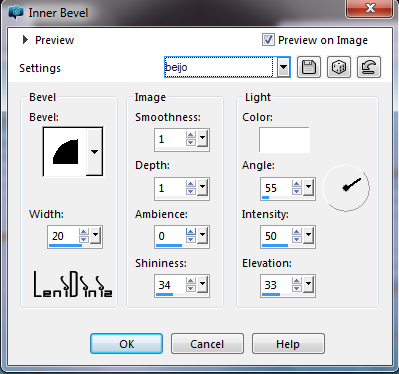This screenshot has width=399, height=374.
Task: Click the OK button
Action: tap(127, 344)
